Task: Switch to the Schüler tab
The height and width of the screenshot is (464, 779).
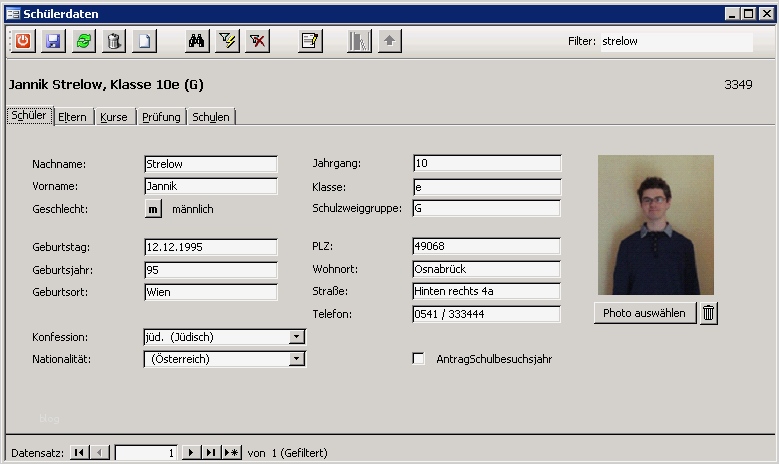Action: [x=29, y=116]
